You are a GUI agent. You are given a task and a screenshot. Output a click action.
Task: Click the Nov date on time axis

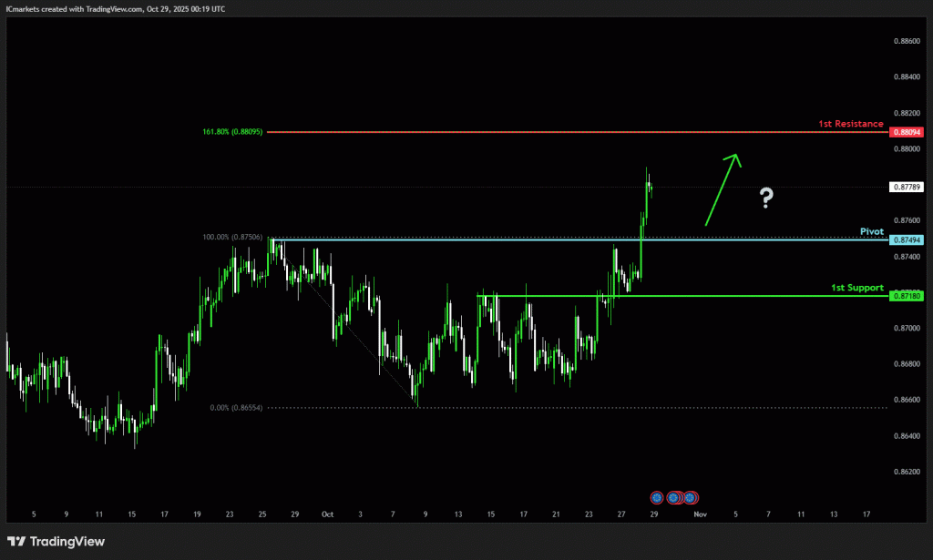click(700, 514)
